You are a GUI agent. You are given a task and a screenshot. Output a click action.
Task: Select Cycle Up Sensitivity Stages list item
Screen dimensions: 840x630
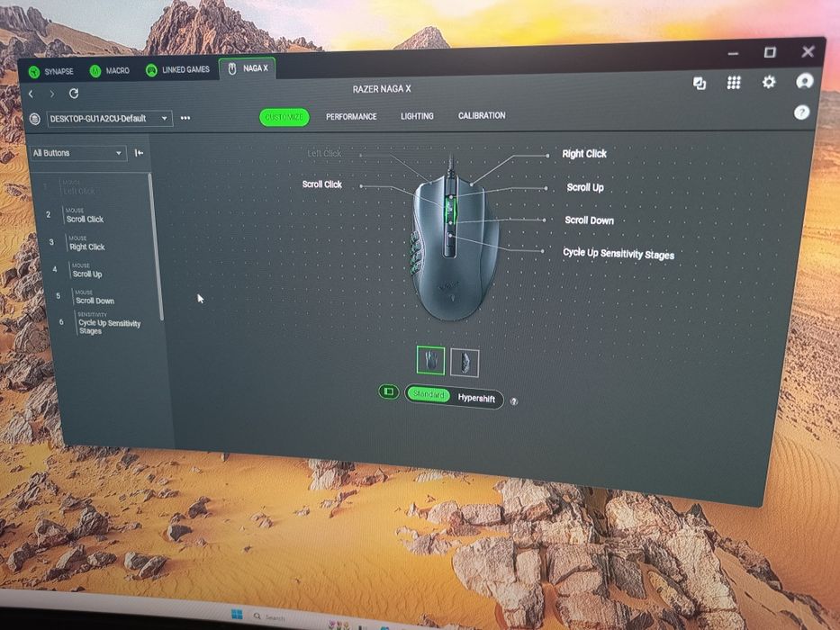[x=109, y=324]
